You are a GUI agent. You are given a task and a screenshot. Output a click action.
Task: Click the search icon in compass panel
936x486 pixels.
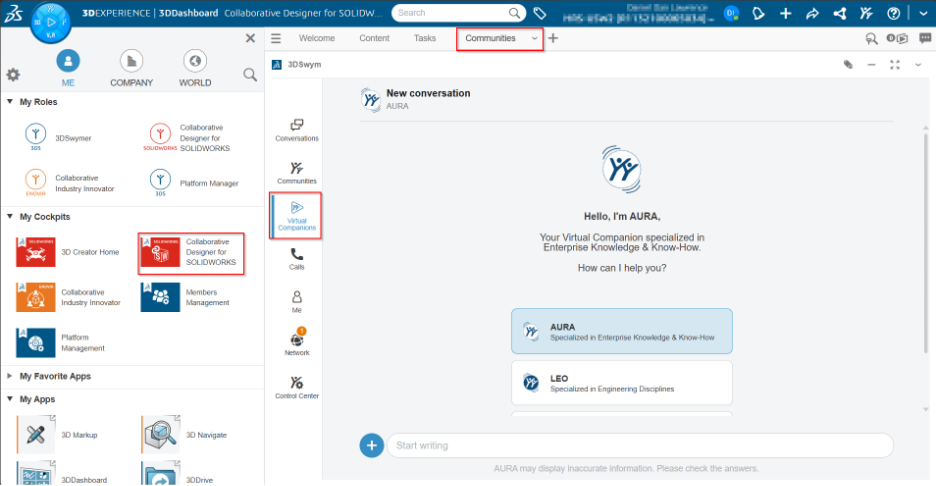pos(250,75)
